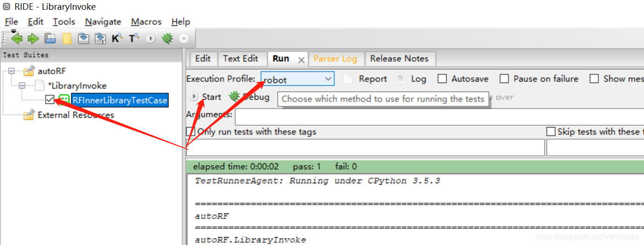Check Skip tests with these tags
The height and width of the screenshot is (245, 644).
[x=551, y=132]
